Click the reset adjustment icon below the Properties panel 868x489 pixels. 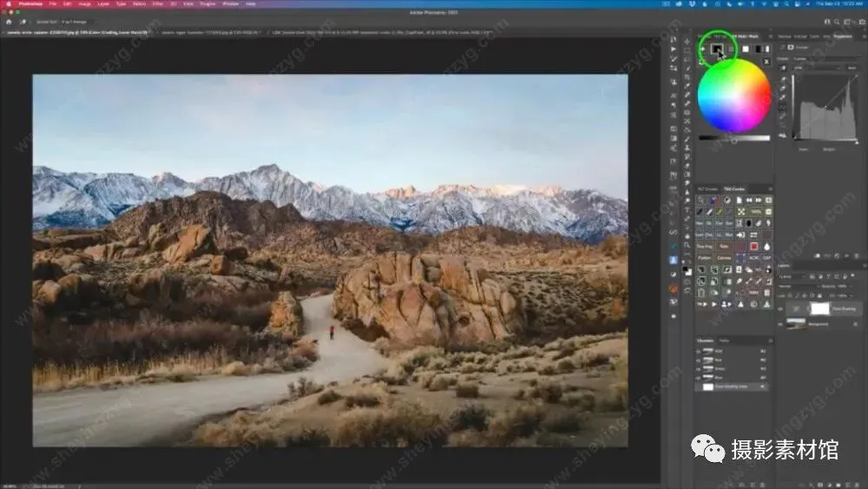point(837,256)
